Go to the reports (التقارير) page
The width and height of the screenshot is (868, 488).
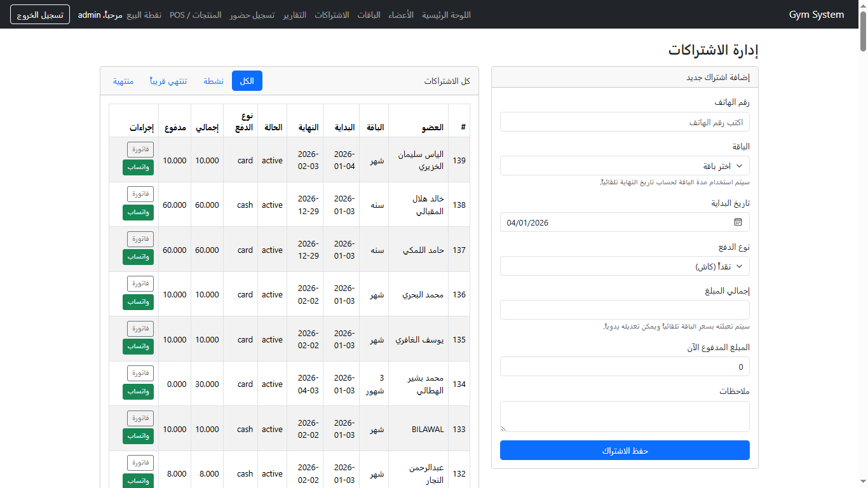click(x=294, y=15)
